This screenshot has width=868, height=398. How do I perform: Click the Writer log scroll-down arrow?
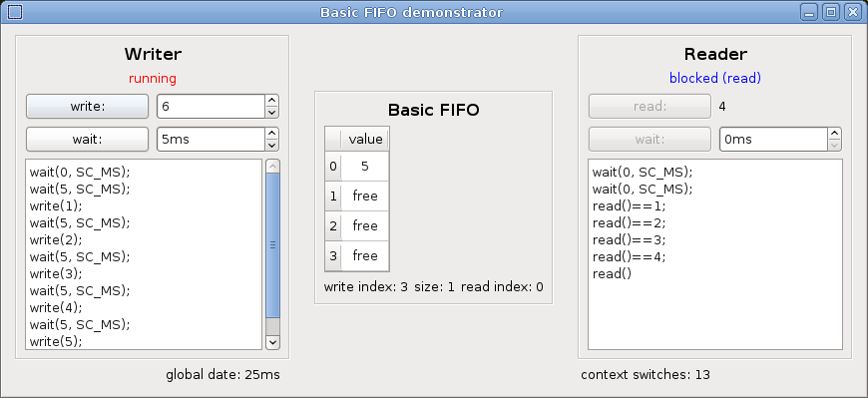tap(273, 343)
